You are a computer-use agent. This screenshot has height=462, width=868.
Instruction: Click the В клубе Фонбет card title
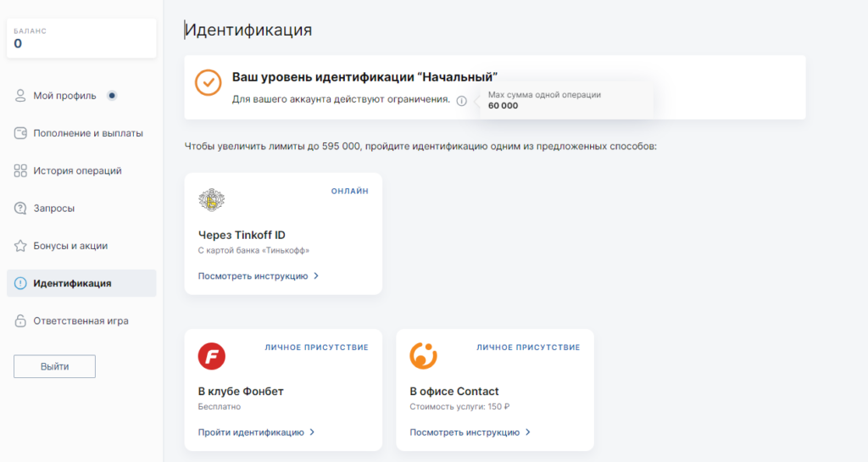[x=241, y=391]
